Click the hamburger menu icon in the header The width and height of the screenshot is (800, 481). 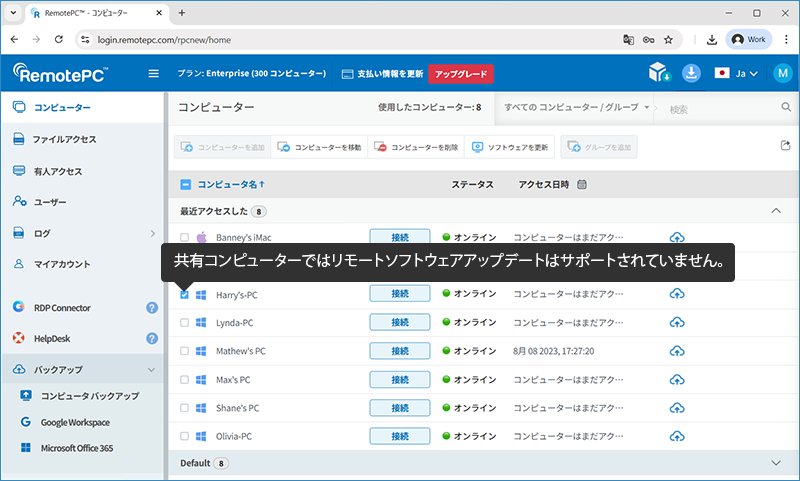coord(154,73)
